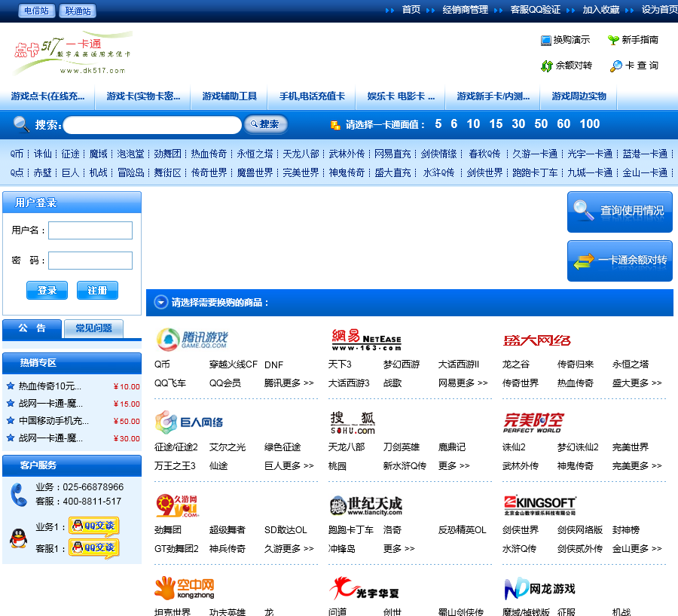Open 完美更多 >> link
Viewport: 678px width, 616px height.
[x=637, y=466]
